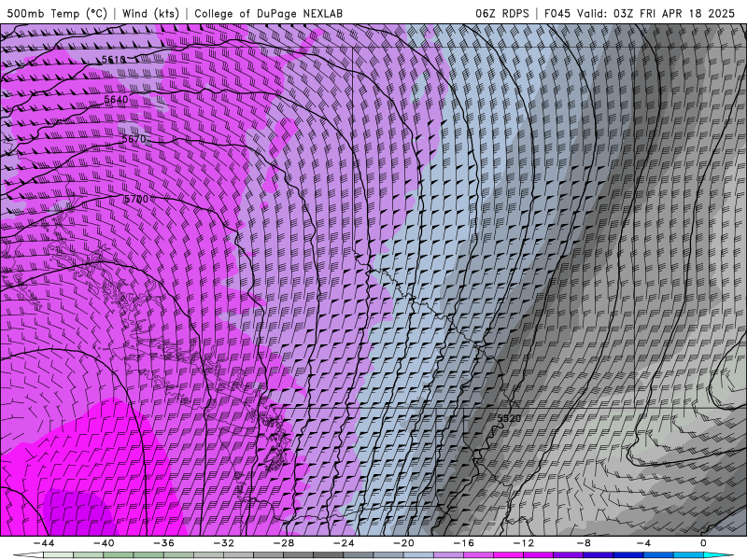Click the white arrow at colorbar's cold end
This screenshot has width=747, height=560.
[x=28, y=555]
